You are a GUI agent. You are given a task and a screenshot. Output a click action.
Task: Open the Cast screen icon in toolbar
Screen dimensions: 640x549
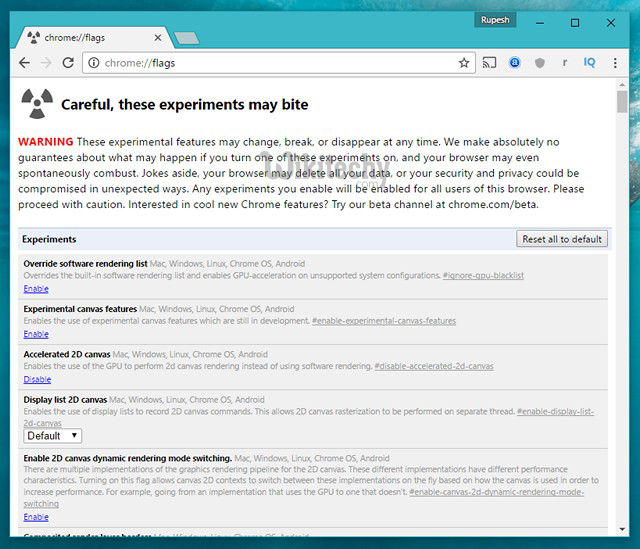point(490,62)
